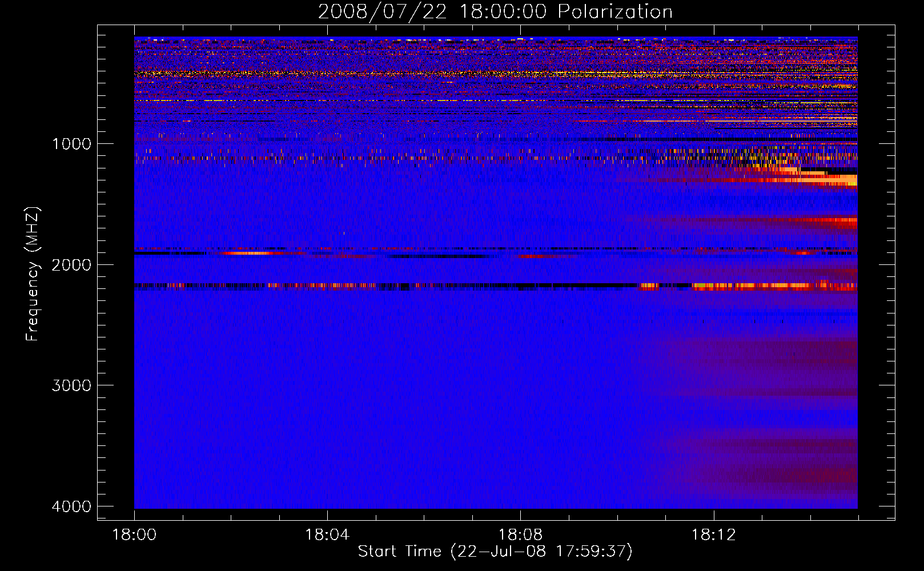924x571 pixels.
Task: Select the 'Frequency (MHZ)' y-axis label
Action: (x=33, y=274)
